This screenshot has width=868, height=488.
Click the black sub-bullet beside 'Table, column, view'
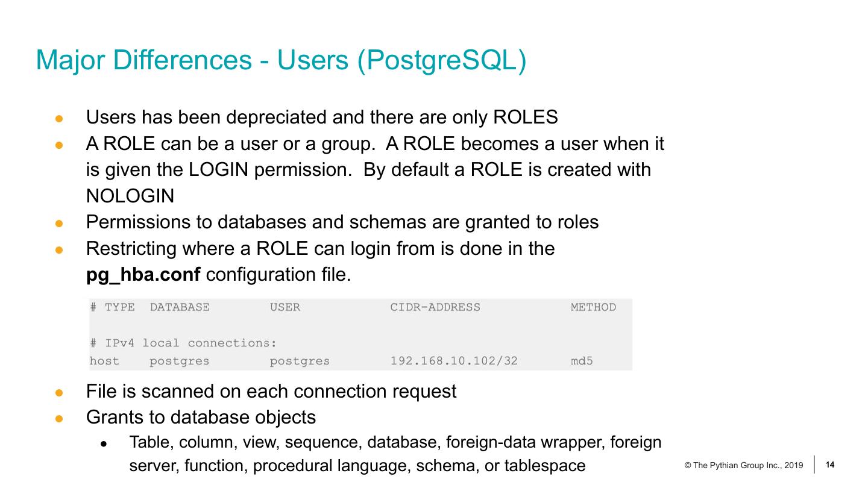click(x=104, y=445)
